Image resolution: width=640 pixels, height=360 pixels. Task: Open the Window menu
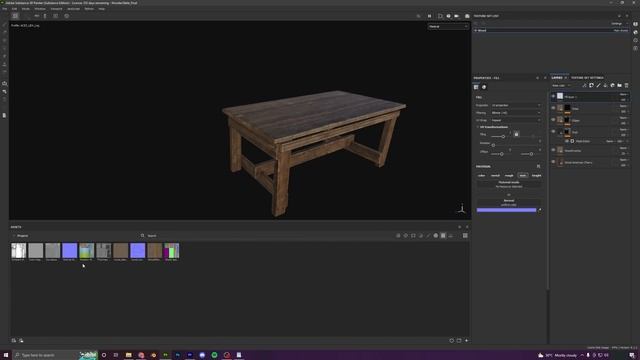pos(40,9)
